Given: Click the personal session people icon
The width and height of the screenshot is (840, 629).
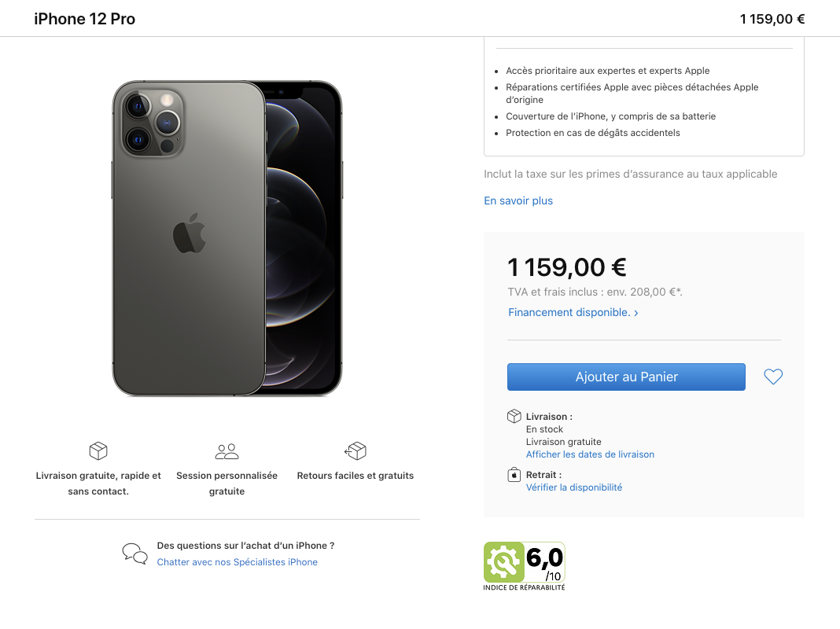Looking at the screenshot, I should (x=227, y=451).
